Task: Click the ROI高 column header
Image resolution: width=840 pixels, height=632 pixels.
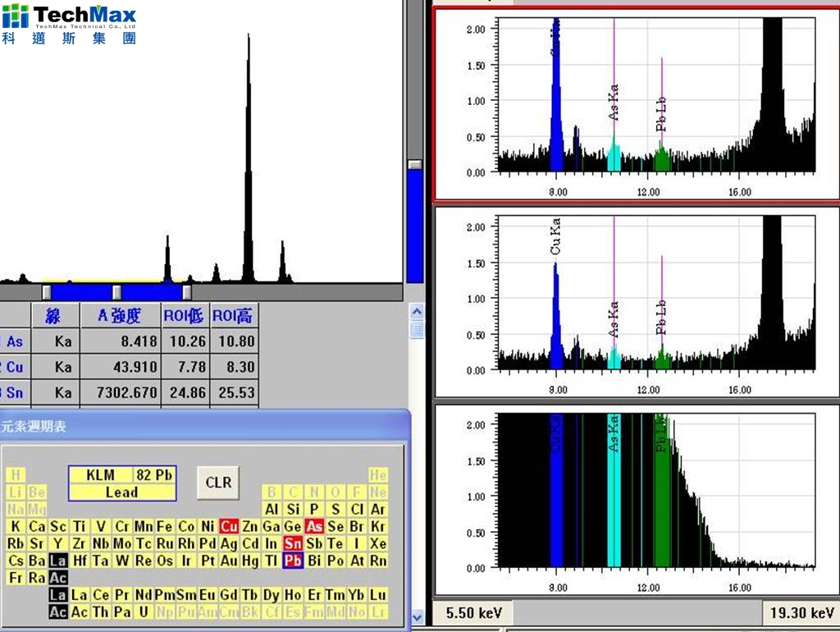Action: [234, 315]
